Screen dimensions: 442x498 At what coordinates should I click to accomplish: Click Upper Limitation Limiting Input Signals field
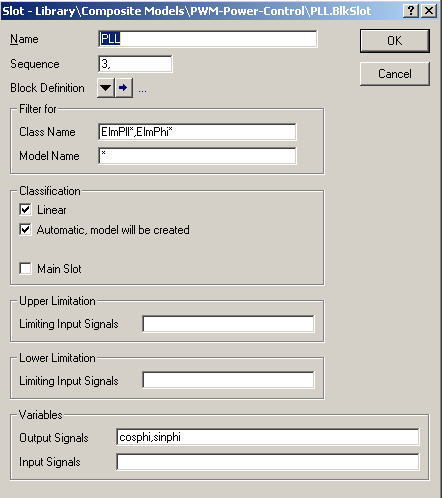228,324
